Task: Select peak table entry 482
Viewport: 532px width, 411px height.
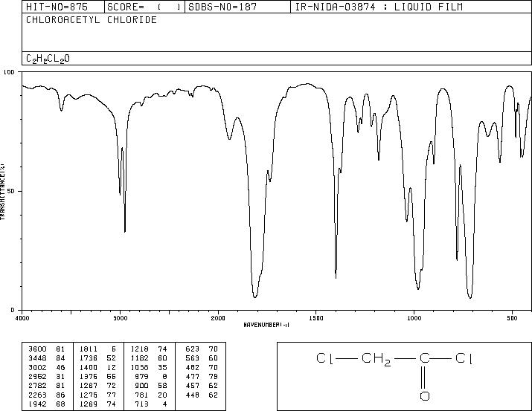Action: coord(193,368)
